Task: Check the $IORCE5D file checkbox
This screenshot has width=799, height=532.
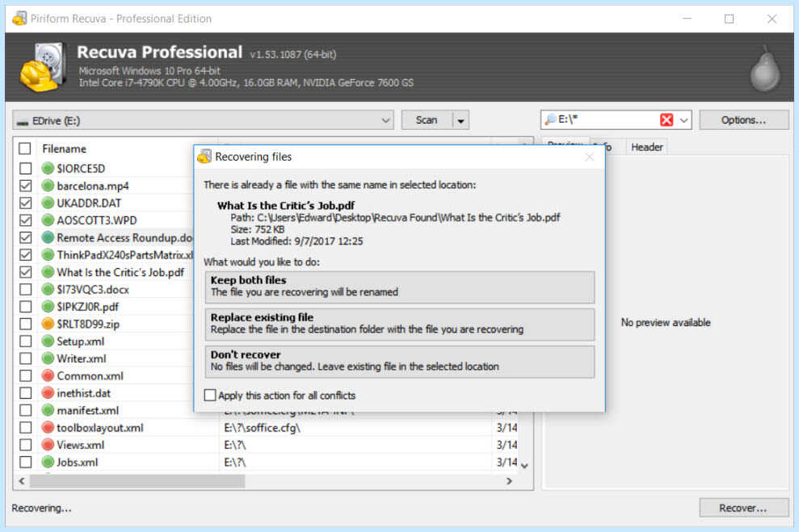Action: pyautogui.click(x=26, y=168)
